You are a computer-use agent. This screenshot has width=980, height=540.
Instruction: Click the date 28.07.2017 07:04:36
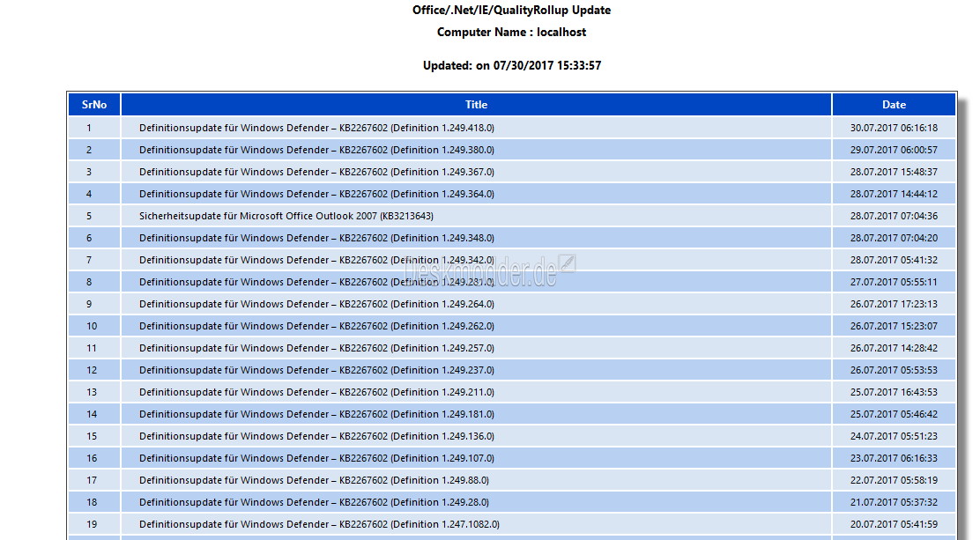pyautogui.click(x=894, y=216)
